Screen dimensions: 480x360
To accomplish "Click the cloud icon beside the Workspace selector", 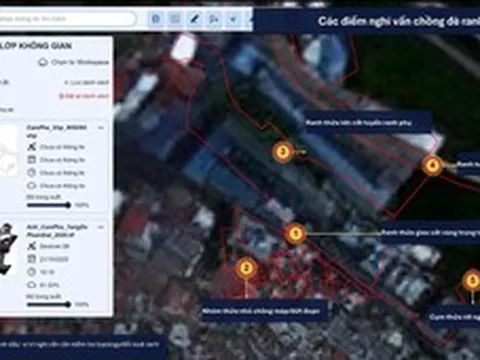I will click(43, 62).
